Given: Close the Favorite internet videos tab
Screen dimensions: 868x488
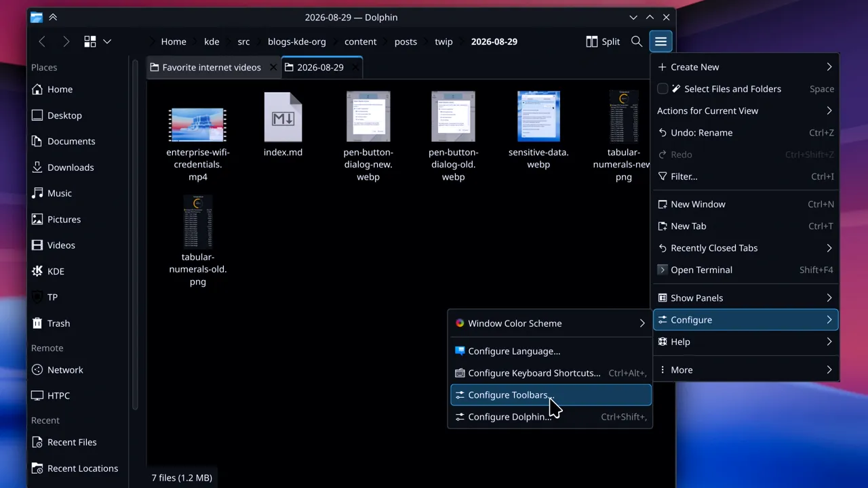Looking at the screenshot, I should (x=273, y=68).
